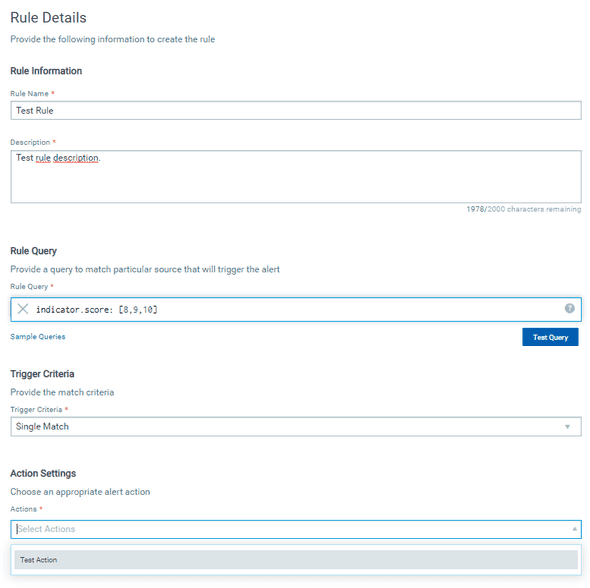Focus the Select Actions combo box
This screenshot has width=590, height=588.
click(x=296, y=529)
